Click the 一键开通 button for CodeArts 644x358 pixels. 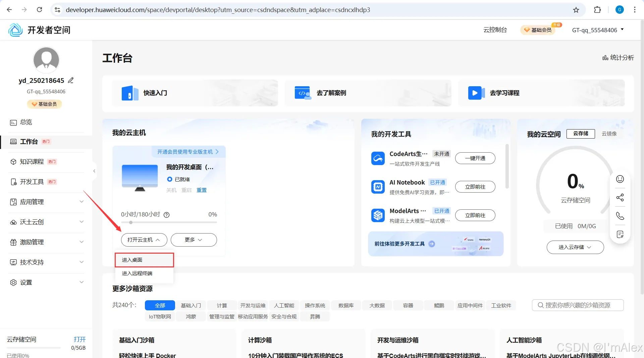pyautogui.click(x=475, y=158)
